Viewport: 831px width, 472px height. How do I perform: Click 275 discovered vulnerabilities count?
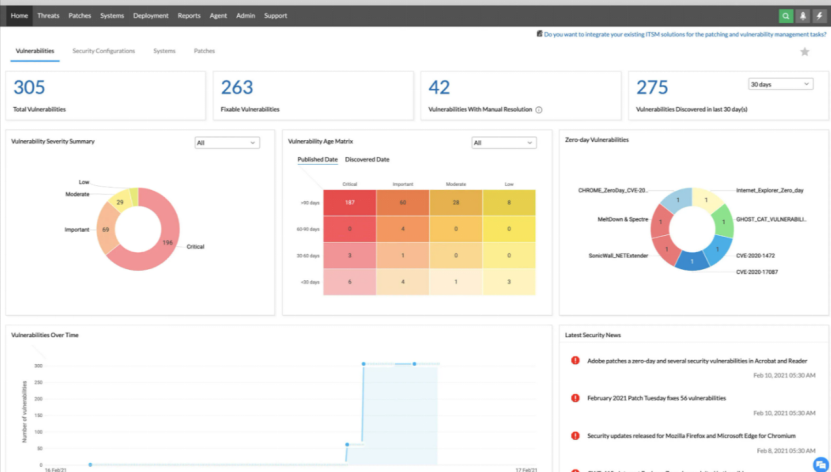click(652, 87)
